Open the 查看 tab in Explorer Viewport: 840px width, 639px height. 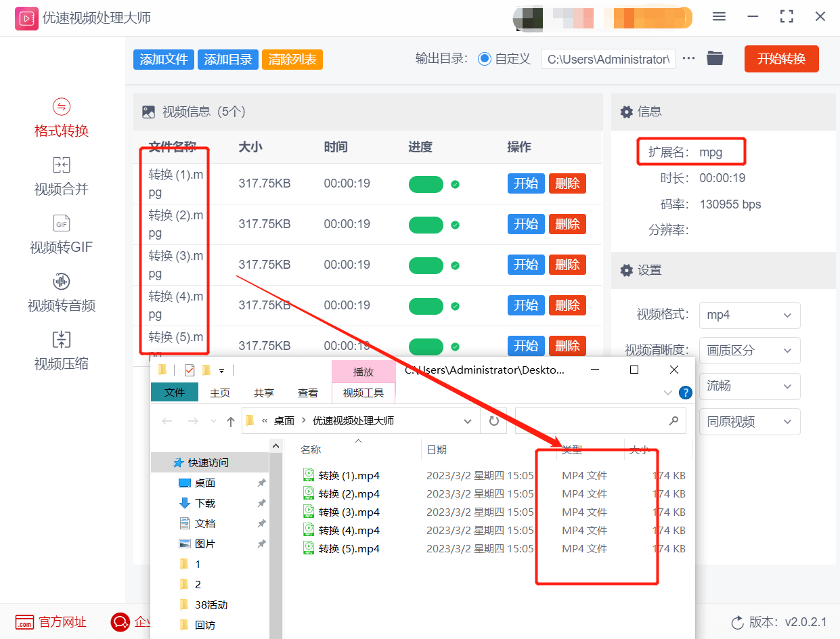308,393
